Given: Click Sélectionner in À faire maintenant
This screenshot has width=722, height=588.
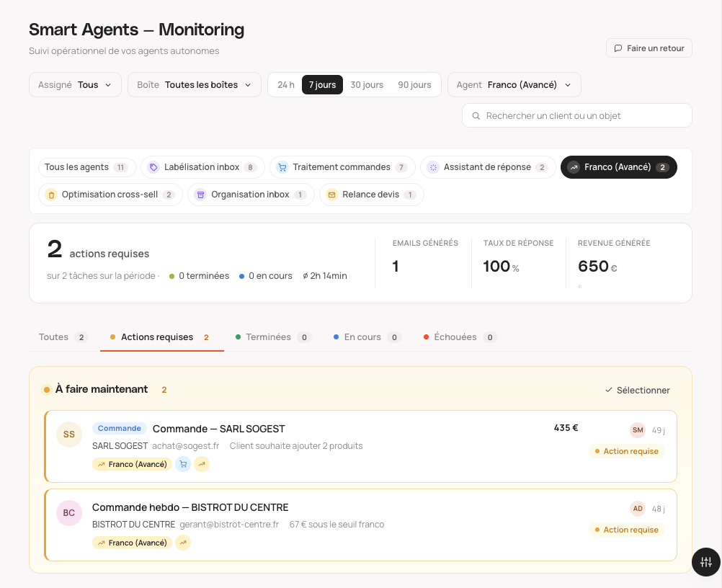Looking at the screenshot, I should [x=637, y=390].
